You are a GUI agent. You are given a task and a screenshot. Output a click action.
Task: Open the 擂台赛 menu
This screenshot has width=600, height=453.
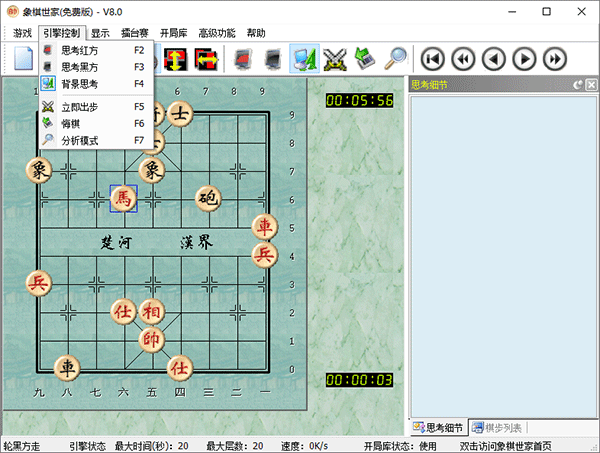(x=135, y=33)
